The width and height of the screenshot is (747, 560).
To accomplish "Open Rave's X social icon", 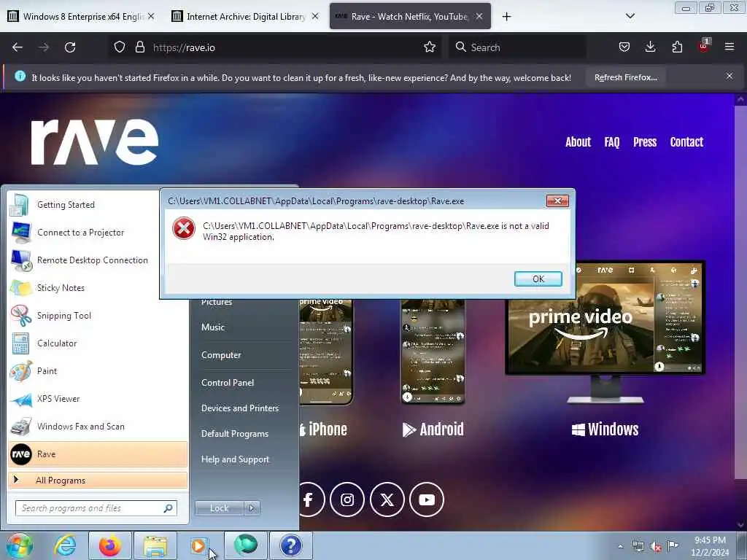I will [x=387, y=499].
